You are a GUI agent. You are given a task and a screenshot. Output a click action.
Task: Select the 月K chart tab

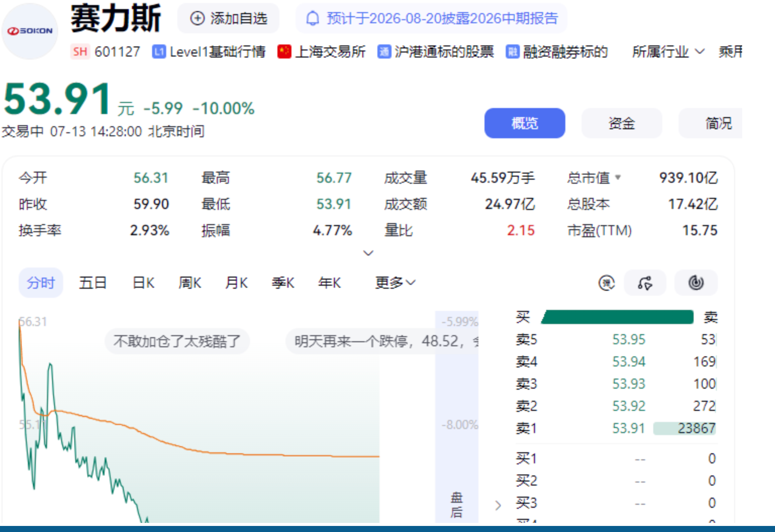coord(236,283)
